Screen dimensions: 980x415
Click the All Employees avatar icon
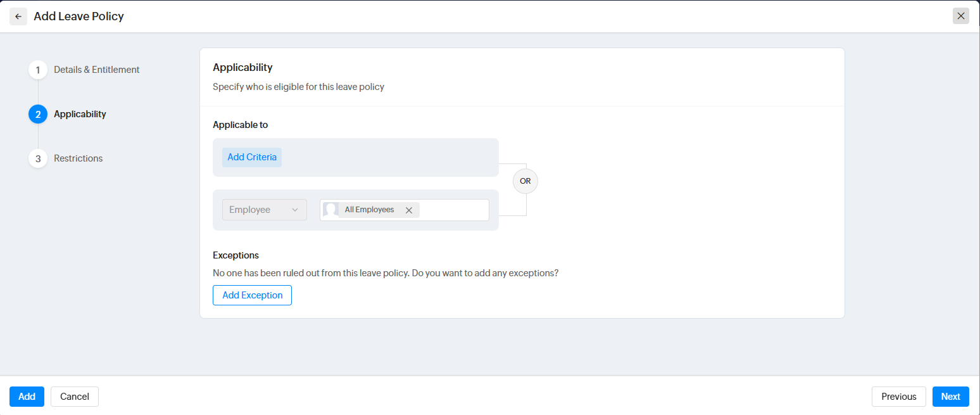click(x=330, y=210)
